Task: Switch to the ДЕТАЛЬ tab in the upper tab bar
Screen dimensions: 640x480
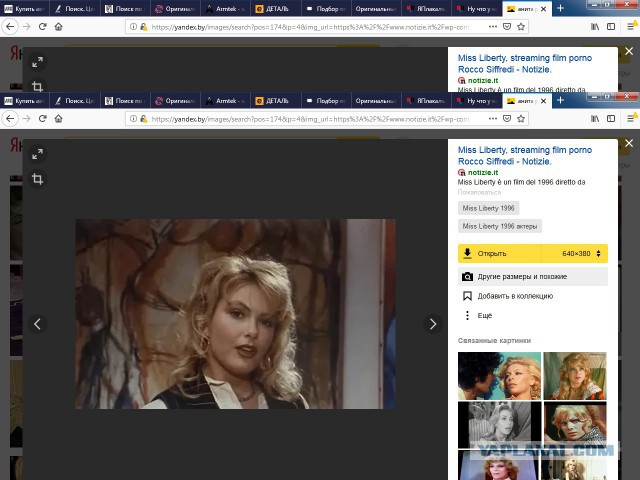Action: (277, 9)
